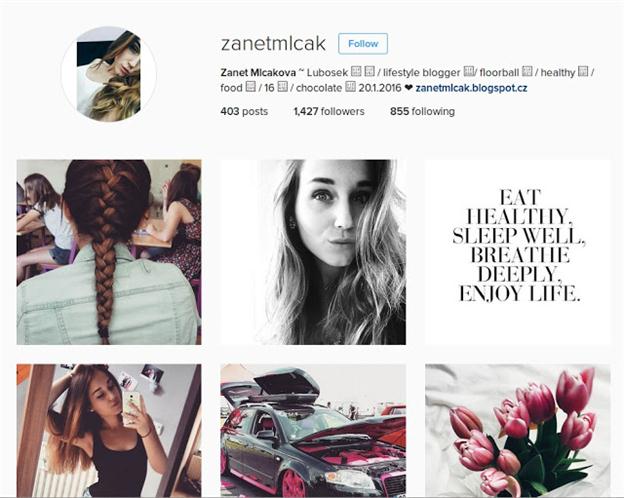624x498 pixels.
Task: Click the zanetmlcak username heading
Action: (273, 44)
